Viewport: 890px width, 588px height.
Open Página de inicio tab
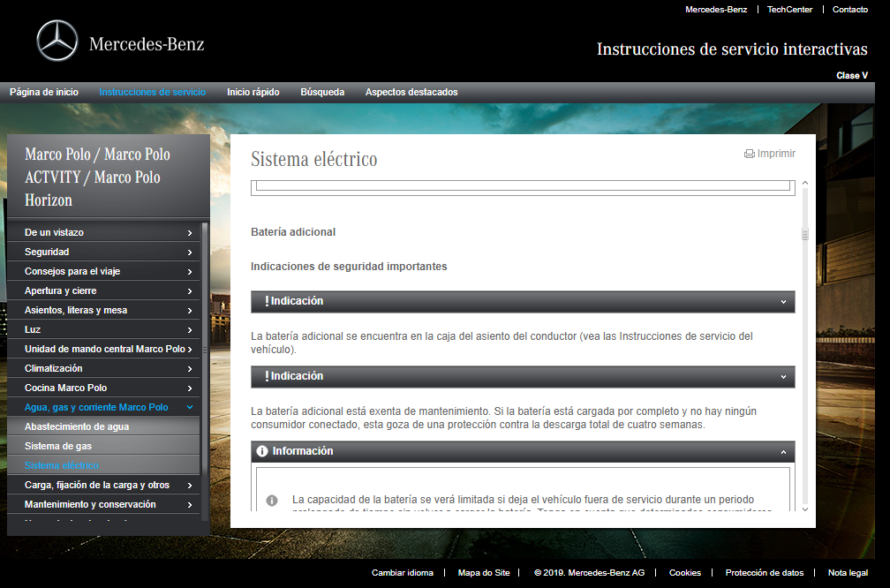pos(44,92)
